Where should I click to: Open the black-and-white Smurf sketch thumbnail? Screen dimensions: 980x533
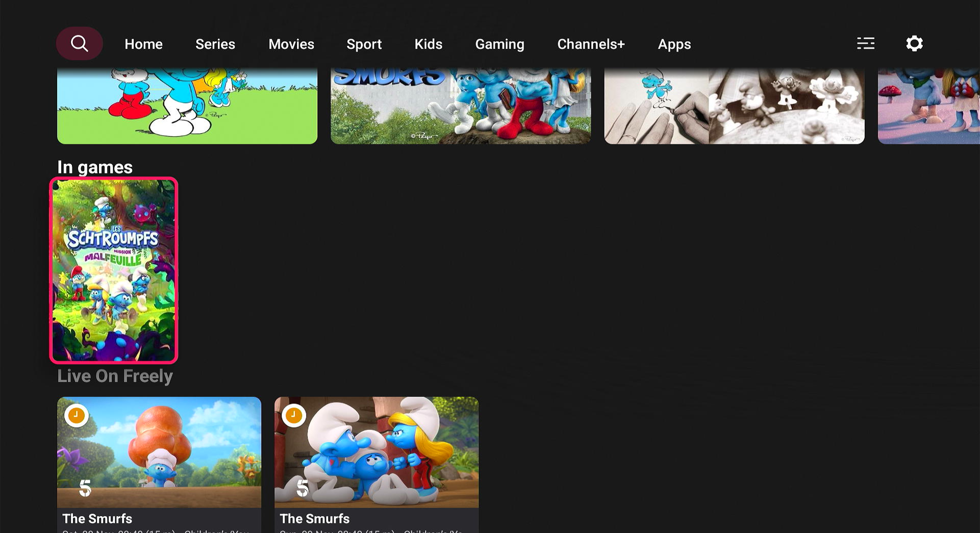click(x=734, y=105)
